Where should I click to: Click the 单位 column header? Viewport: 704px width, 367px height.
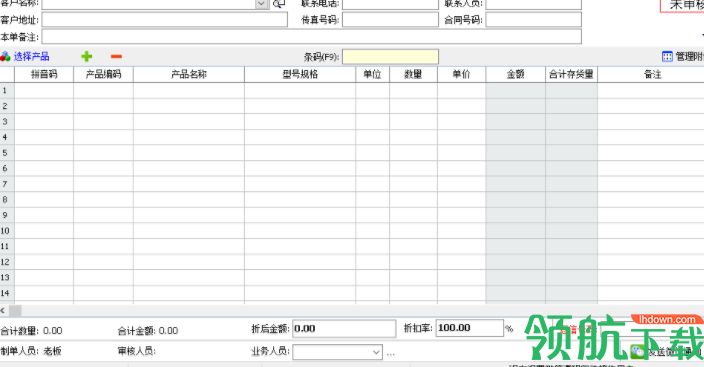(x=372, y=74)
